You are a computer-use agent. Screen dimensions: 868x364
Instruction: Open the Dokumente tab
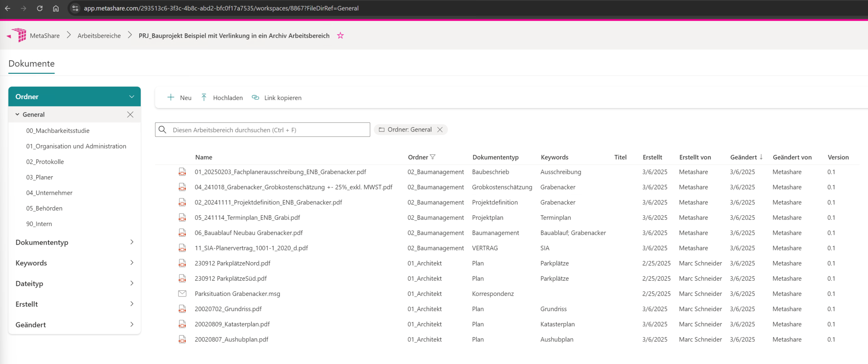click(x=31, y=64)
